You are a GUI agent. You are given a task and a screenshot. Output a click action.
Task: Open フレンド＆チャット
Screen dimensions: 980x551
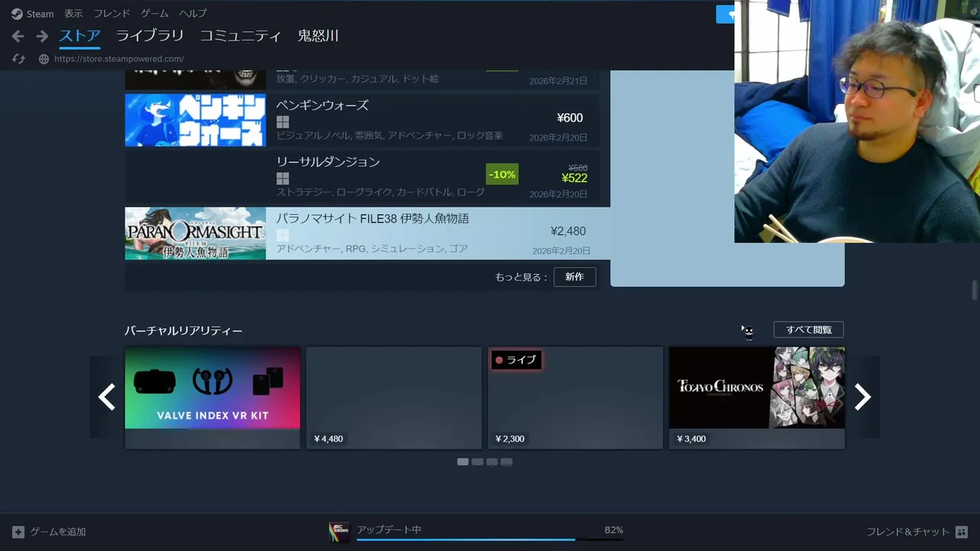tap(908, 532)
